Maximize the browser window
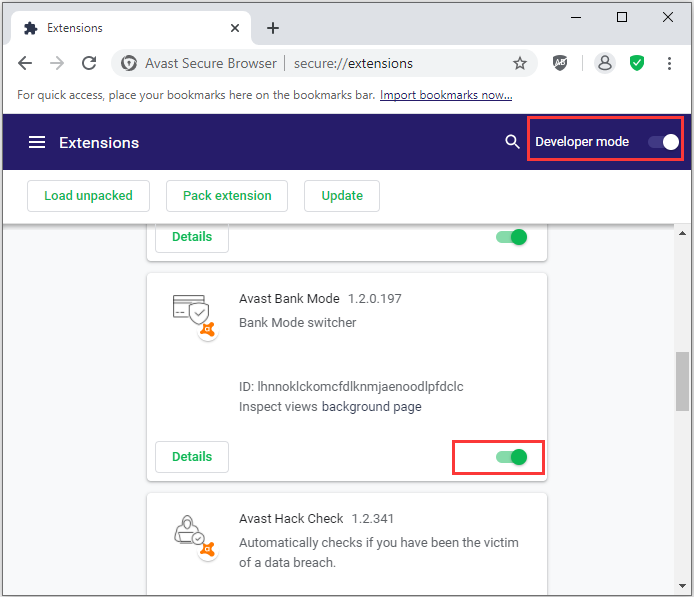This screenshot has height=597, width=694. click(x=622, y=17)
